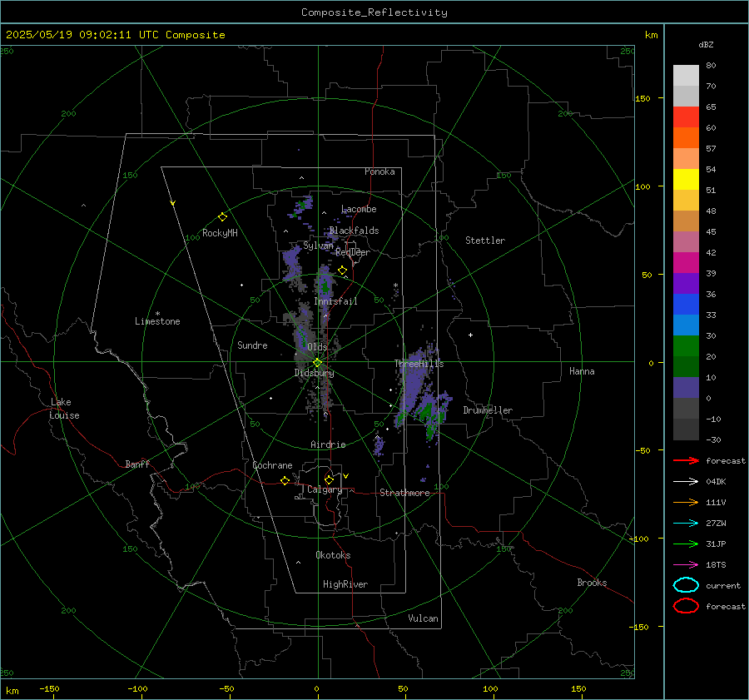Viewport: 749px width, 700px height.
Task: Click the red forecast arrow legend icon
Action: click(686, 460)
